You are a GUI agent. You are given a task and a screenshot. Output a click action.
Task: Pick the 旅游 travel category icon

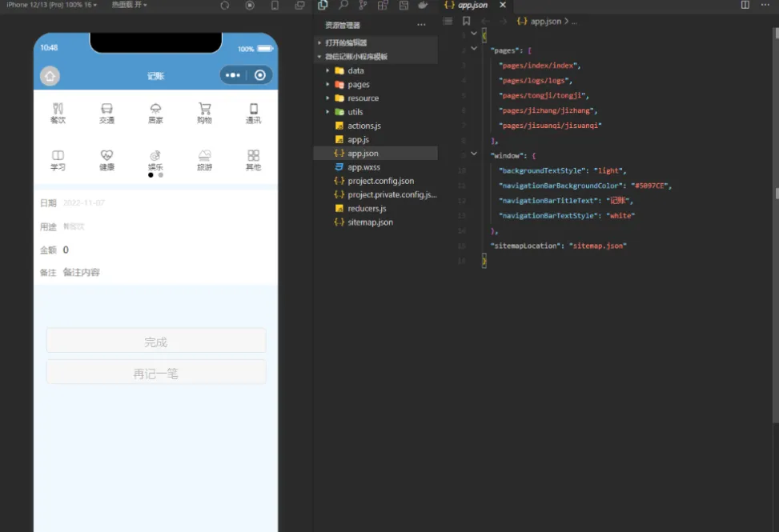click(204, 159)
